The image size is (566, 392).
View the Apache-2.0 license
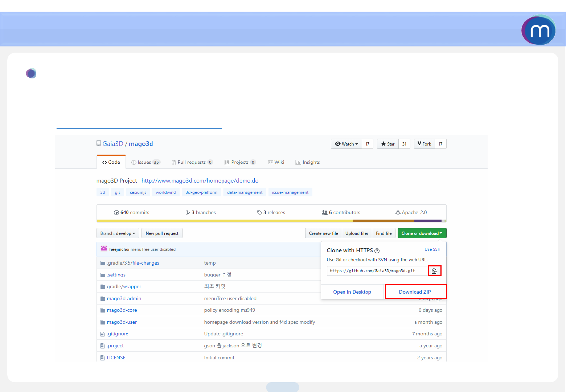[411, 213]
